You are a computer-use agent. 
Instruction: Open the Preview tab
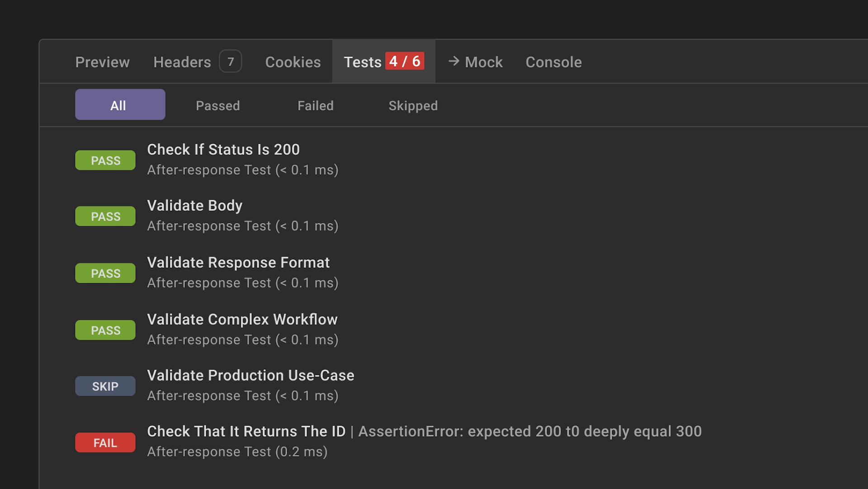point(102,62)
